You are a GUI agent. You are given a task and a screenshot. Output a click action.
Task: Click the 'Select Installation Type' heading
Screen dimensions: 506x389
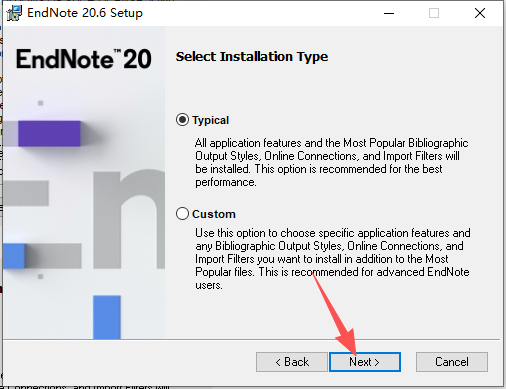pos(252,57)
